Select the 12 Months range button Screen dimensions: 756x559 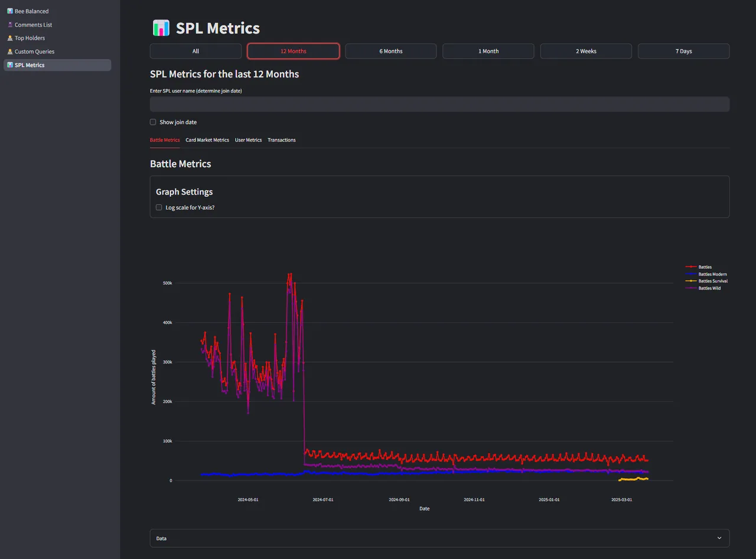pyautogui.click(x=293, y=51)
